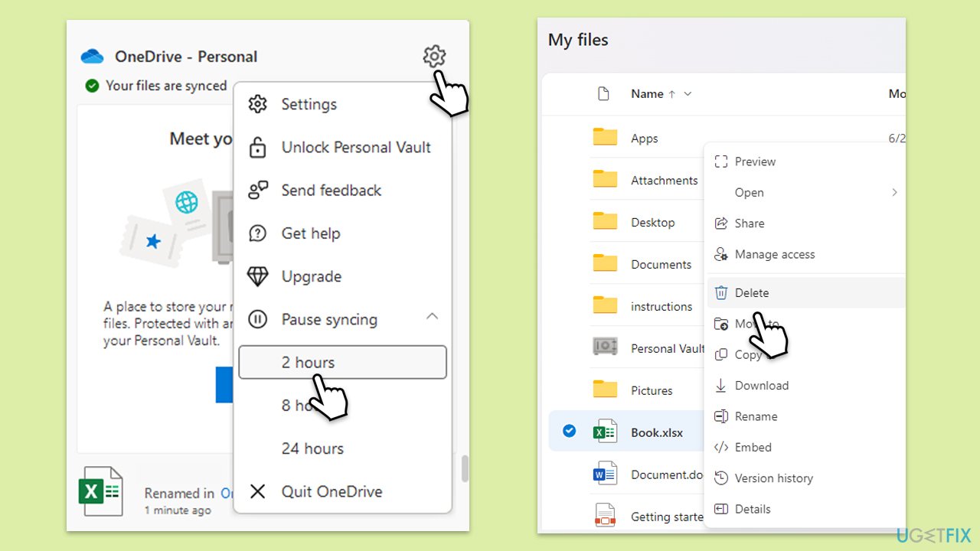Click the Desktop folder icon
Image resolution: width=980 pixels, height=551 pixels.
pyautogui.click(x=605, y=222)
